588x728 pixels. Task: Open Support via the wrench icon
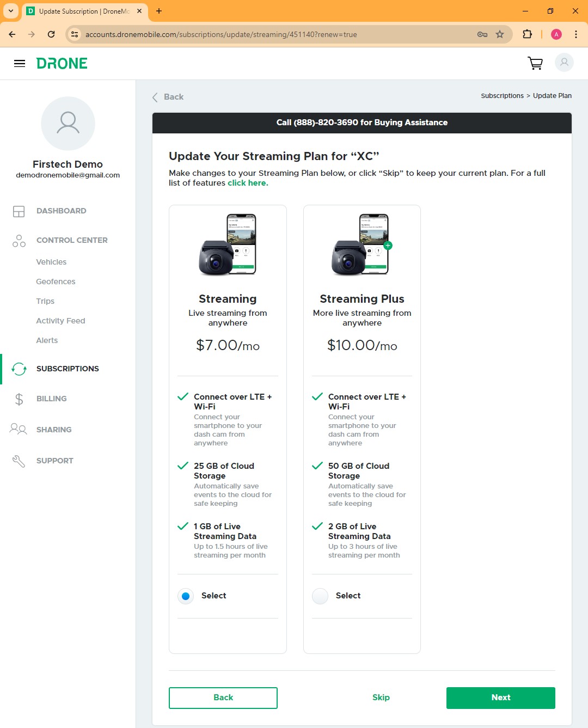pos(19,461)
